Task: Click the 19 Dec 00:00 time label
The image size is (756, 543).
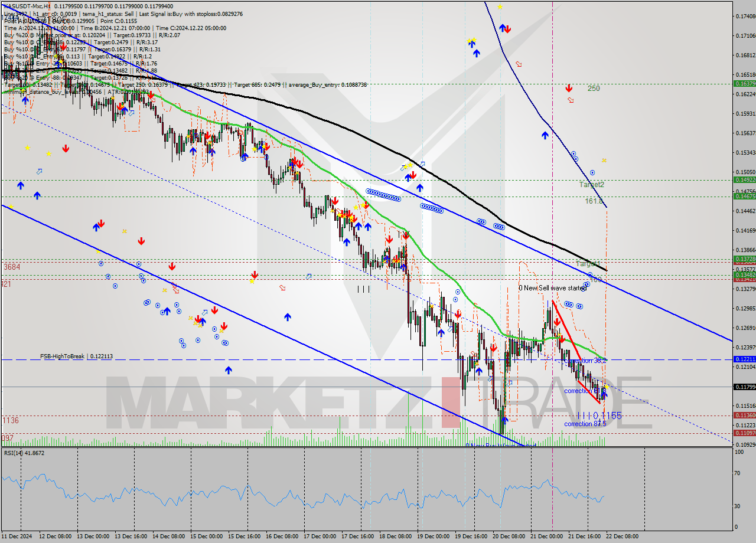Action: click(x=434, y=536)
